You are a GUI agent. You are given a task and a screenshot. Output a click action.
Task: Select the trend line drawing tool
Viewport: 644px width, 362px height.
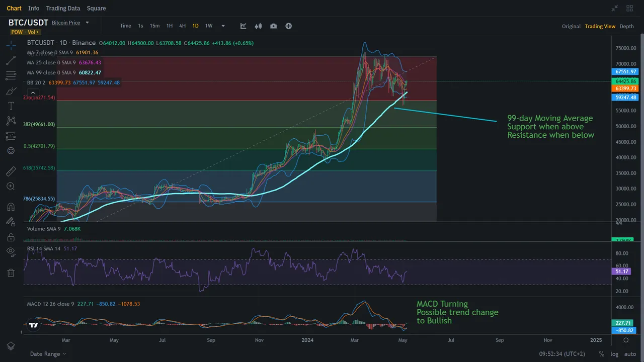pyautogui.click(x=11, y=61)
